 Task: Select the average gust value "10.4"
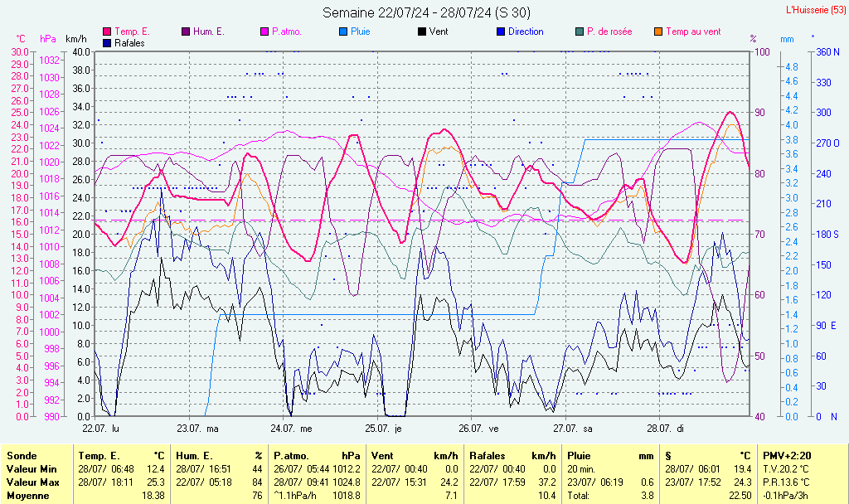[x=547, y=496]
